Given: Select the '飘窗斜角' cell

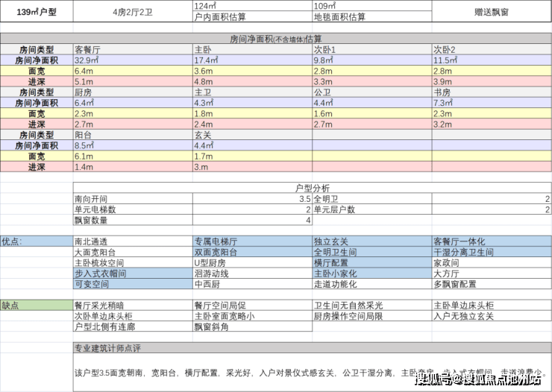Looking at the screenshot, I should click(x=252, y=326).
